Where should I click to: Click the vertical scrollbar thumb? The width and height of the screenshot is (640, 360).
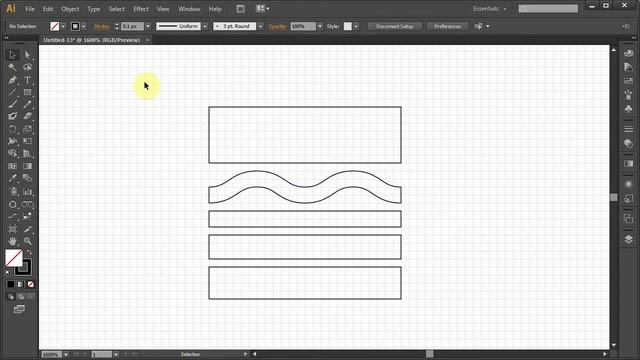(x=614, y=198)
